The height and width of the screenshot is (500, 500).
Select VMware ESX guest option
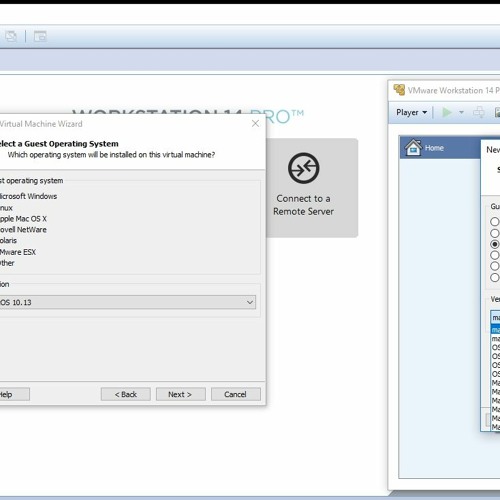pos(18,252)
